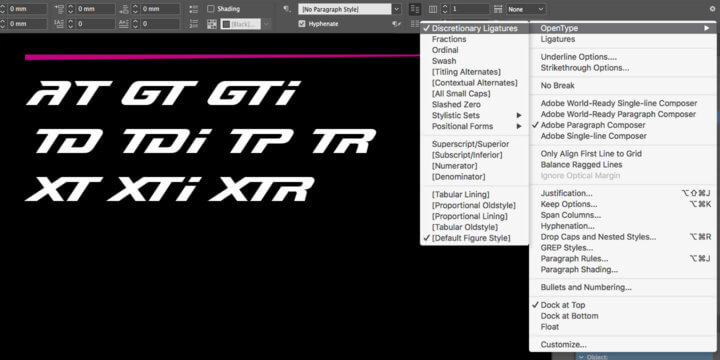This screenshot has height=360, width=720.
Task: Open Bullets and Numbering dialog
Action: click(x=623, y=287)
